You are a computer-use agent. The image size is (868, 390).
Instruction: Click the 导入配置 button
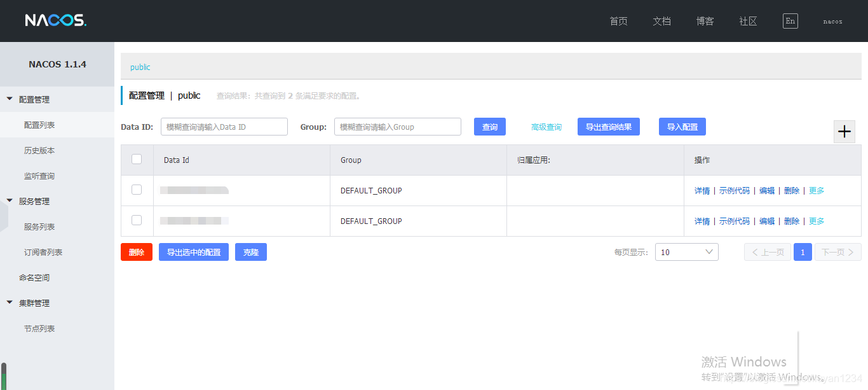click(x=682, y=127)
